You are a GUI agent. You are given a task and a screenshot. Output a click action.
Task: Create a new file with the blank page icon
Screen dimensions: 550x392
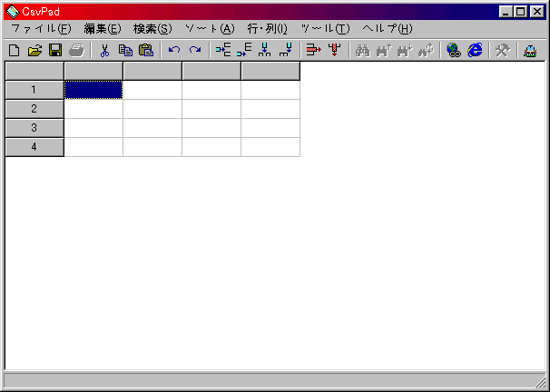(14, 50)
